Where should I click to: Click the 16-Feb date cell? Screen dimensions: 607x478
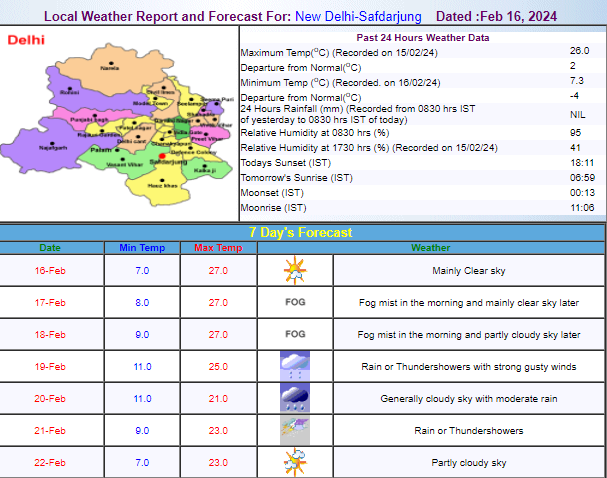[x=50, y=271]
